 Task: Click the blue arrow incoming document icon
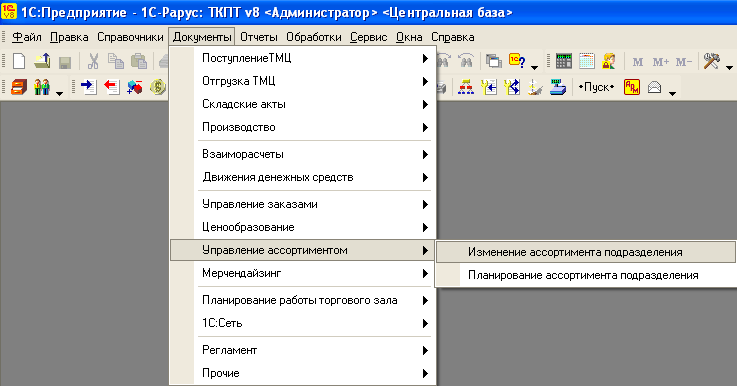(89, 87)
